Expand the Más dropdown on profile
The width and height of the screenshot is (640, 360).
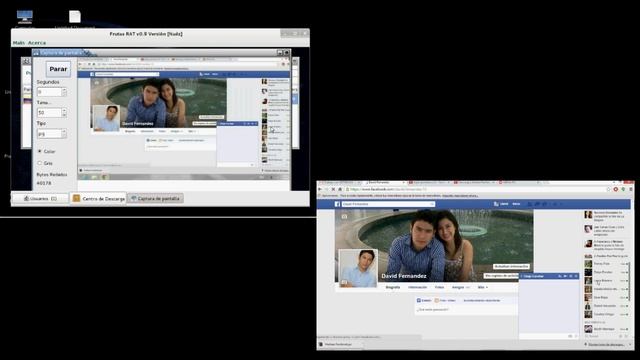(482, 287)
